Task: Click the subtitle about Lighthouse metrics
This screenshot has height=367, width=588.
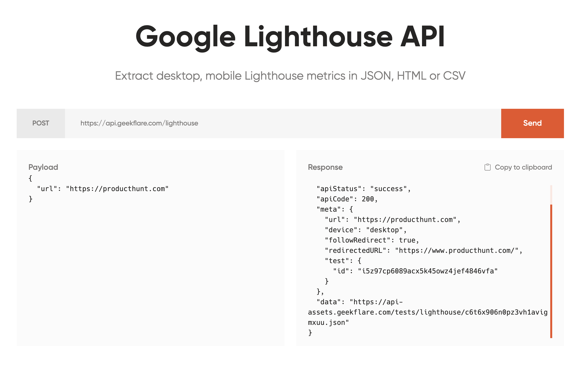Action: (290, 76)
